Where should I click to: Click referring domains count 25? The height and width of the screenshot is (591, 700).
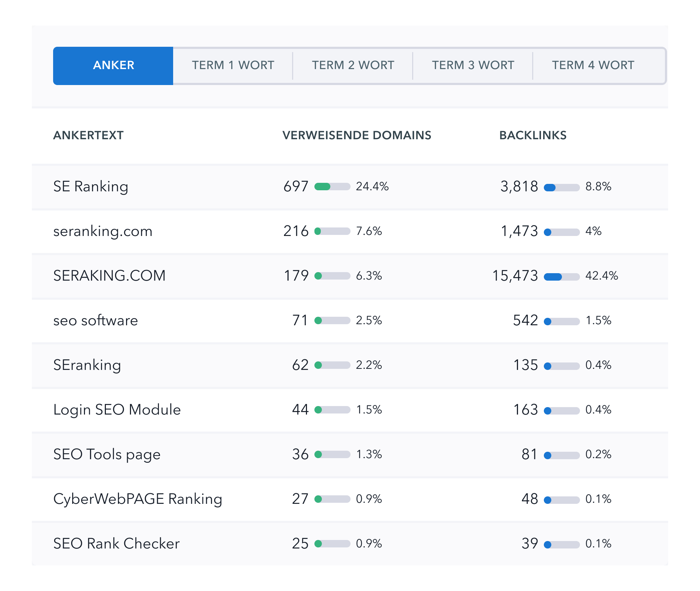[x=300, y=544]
